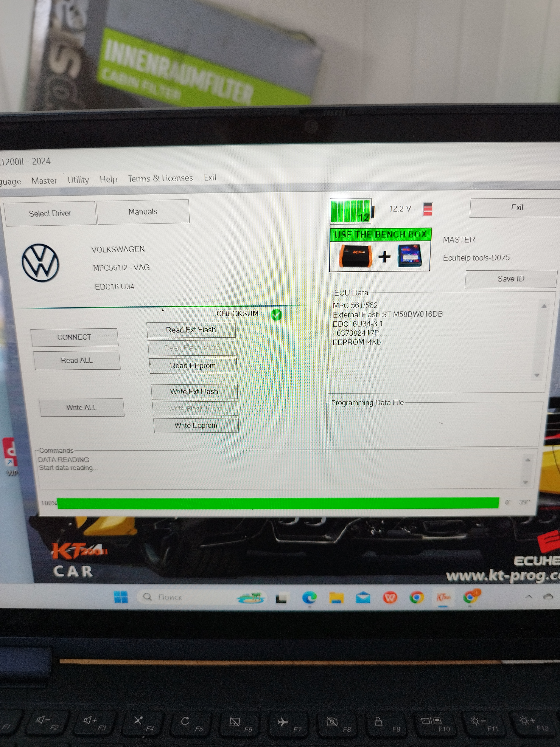Click the battery voltage indicator icon
This screenshot has height=747, width=560.
pos(352,211)
